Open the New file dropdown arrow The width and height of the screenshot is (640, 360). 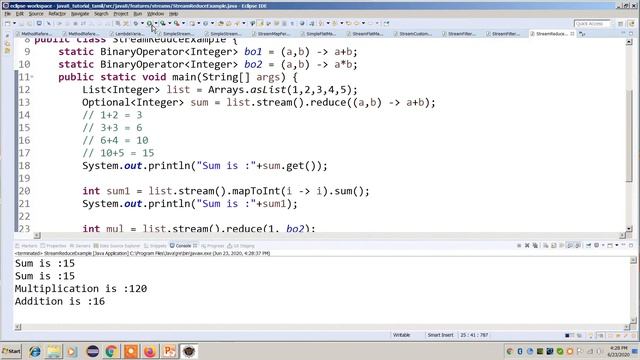pos(14,23)
